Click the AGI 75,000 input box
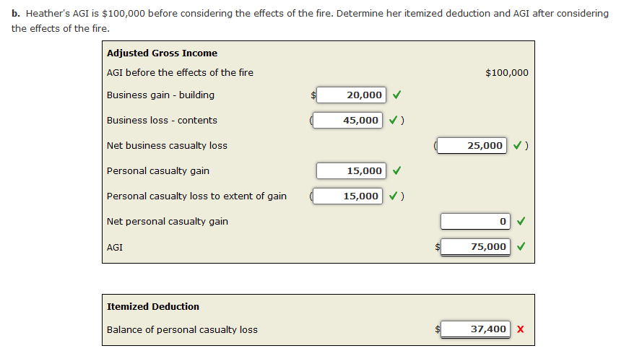Viewport: 629px width, 364px height. (475, 247)
